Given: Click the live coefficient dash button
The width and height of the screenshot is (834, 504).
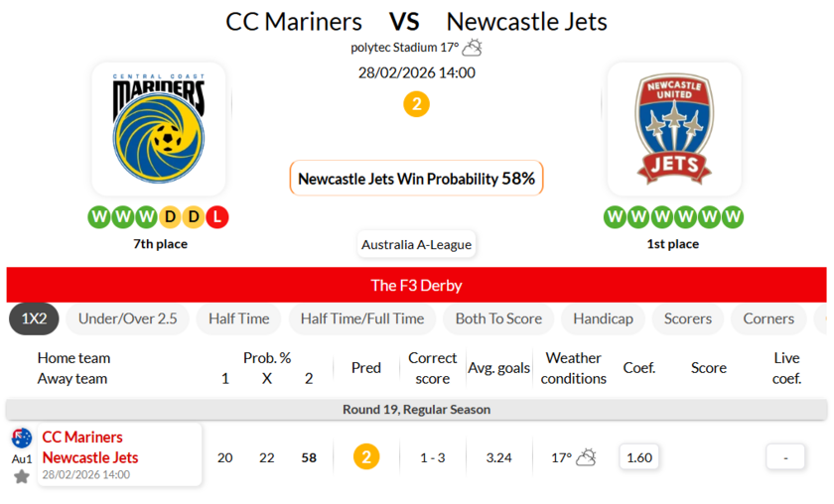Looking at the screenshot, I should (x=785, y=457).
